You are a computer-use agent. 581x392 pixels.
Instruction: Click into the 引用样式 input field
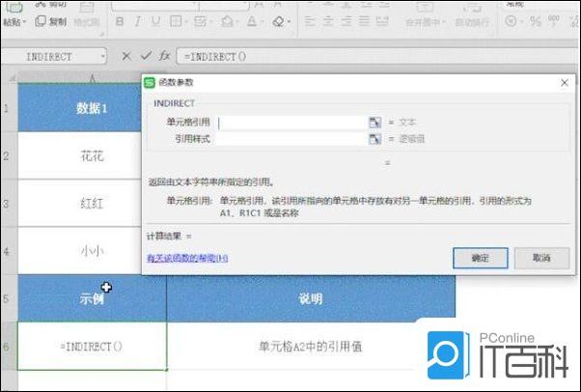291,139
